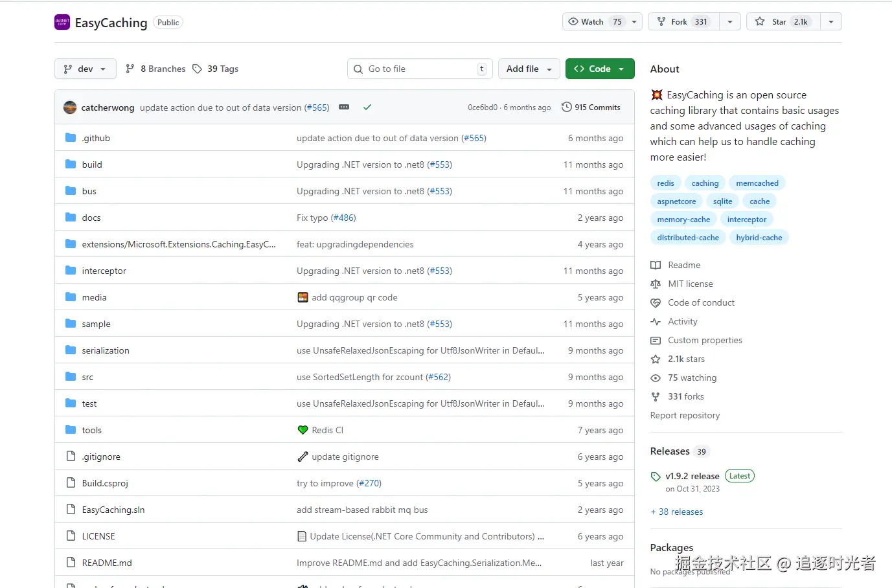Click 'add stream-based rabbit mq bus' message
The width and height of the screenshot is (892, 588).
click(x=362, y=510)
